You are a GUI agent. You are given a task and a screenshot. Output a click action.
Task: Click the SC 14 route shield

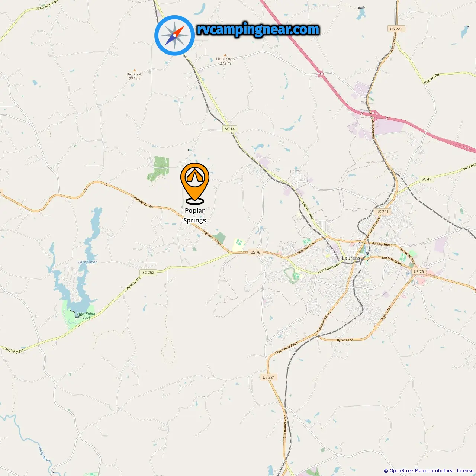pyautogui.click(x=230, y=129)
